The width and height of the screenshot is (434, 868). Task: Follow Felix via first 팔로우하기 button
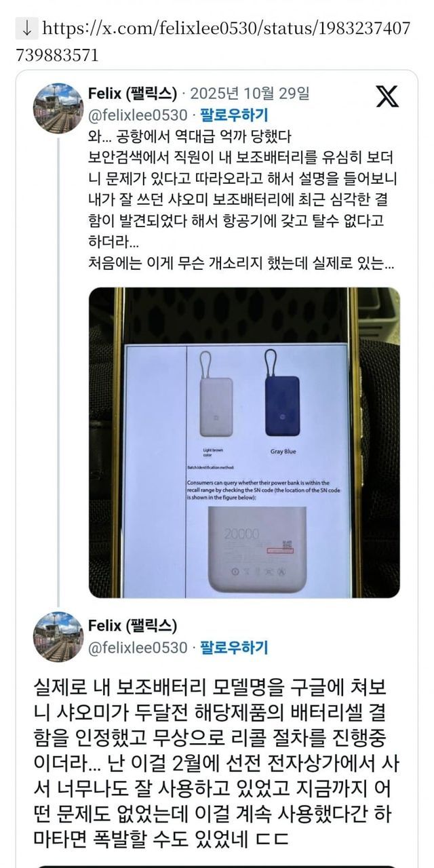234,114
